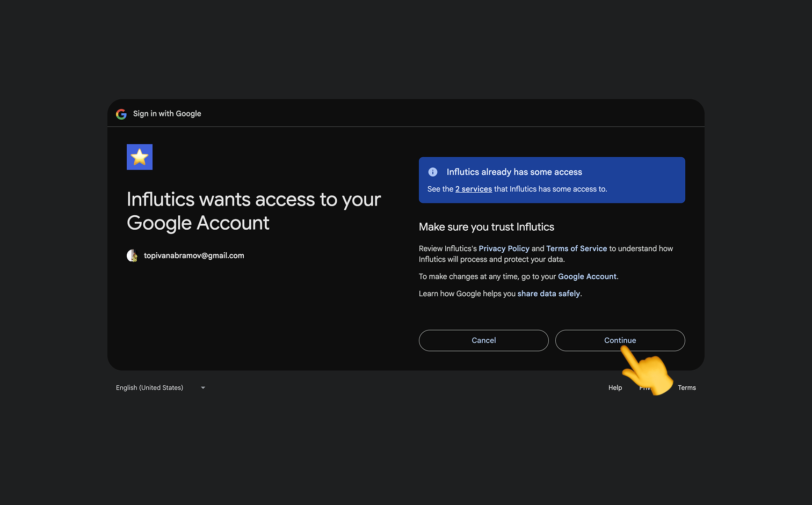812x505 pixels.
Task: Click the Continue button
Action: (x=620, y=341)
